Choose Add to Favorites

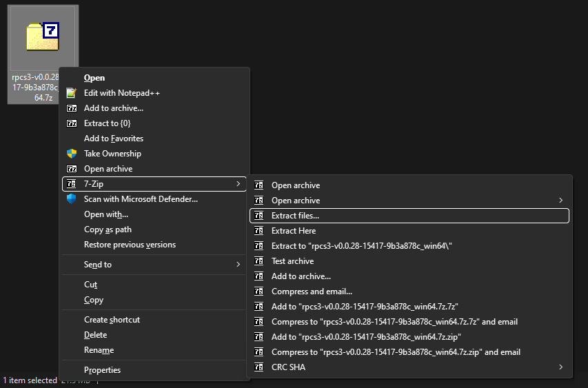tap(154, 139)
